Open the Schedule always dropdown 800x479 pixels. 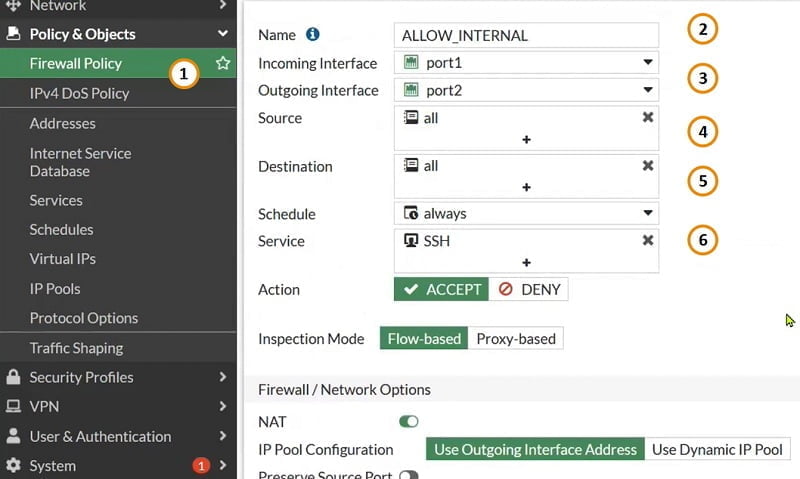(x=526, y=213)
